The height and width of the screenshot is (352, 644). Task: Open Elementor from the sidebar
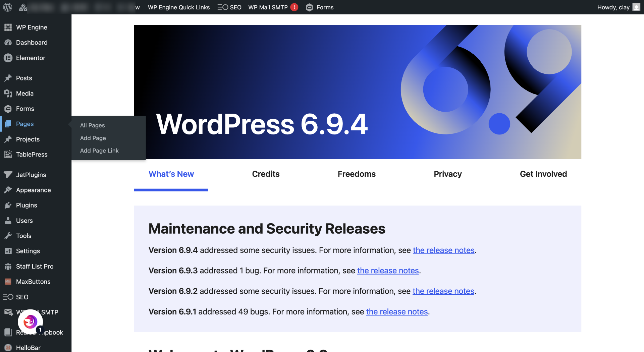point(36,58)
